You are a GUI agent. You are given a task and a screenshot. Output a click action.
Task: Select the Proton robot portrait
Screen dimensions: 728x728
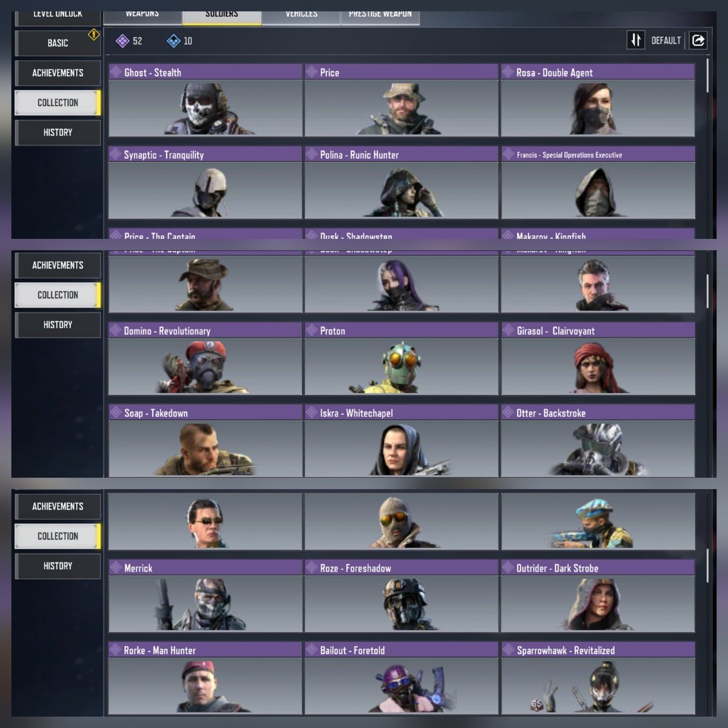tap(402, 366)
